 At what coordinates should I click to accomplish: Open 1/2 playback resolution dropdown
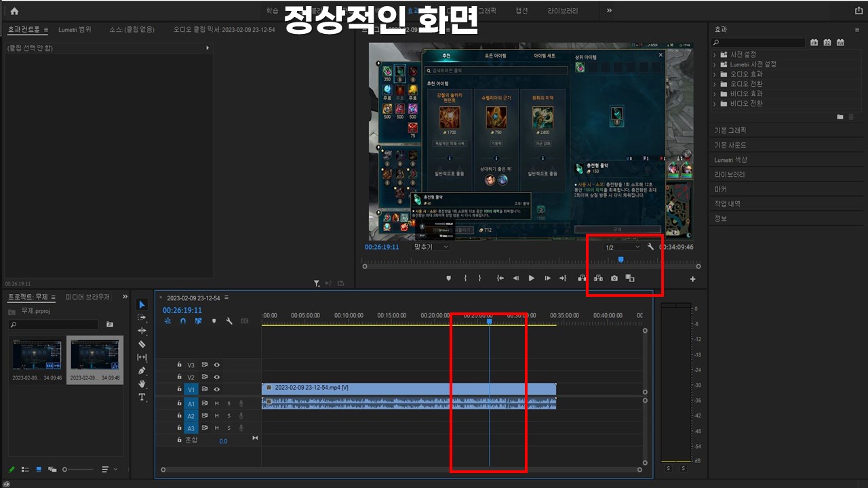click(622, 247)
